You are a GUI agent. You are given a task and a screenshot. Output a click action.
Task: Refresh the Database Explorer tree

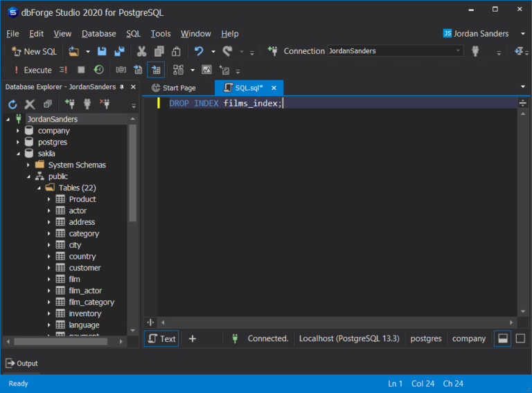(x=12, y=104)
